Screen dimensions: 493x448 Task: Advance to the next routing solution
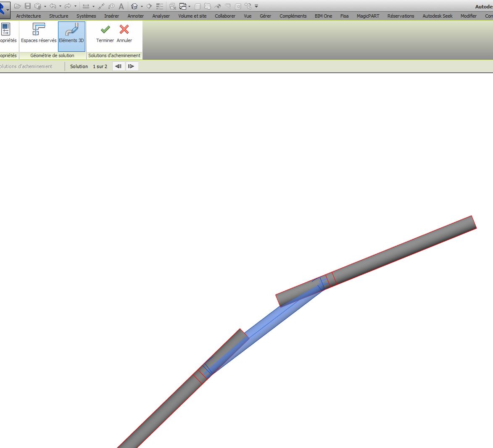[131, 66]
